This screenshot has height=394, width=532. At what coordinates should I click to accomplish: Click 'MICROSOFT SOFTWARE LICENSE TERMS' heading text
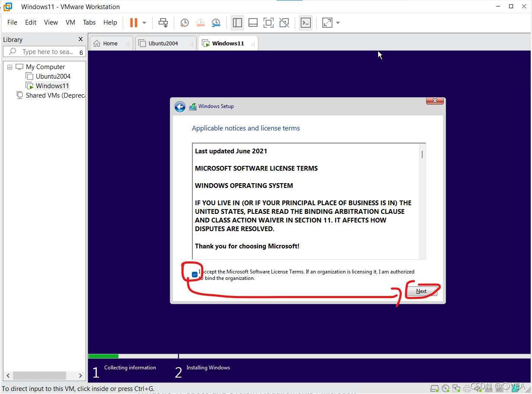256,168
